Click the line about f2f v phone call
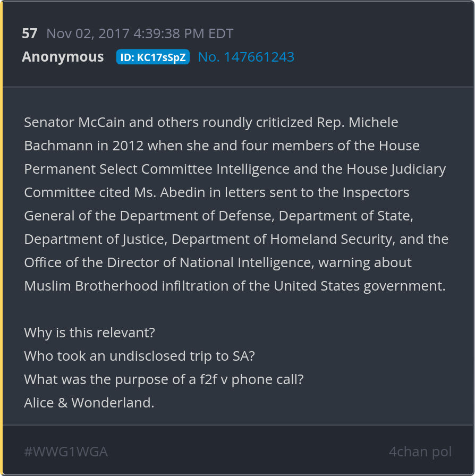 (164, 379)
